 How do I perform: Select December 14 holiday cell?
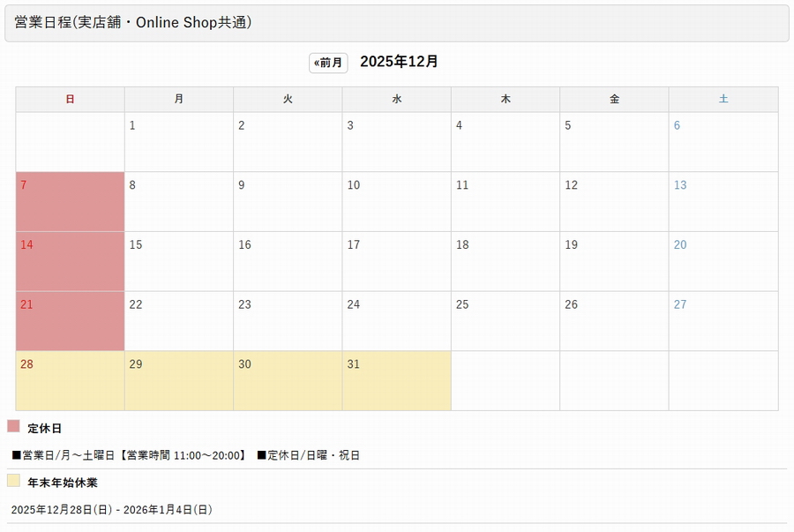tap(69, 261)
